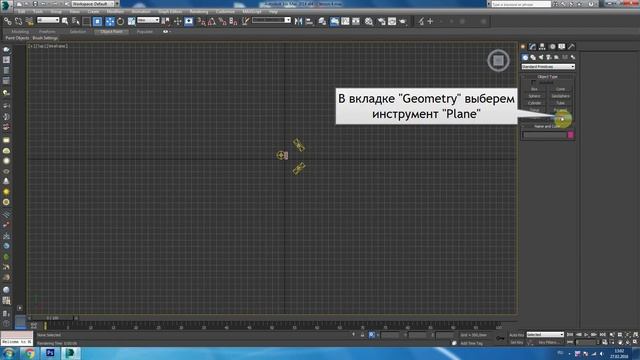The height and width of the screenshot is (360, 640).
Task: Click the Sphere primitive button
Action: pyautogui.click(x=534, y=96)
